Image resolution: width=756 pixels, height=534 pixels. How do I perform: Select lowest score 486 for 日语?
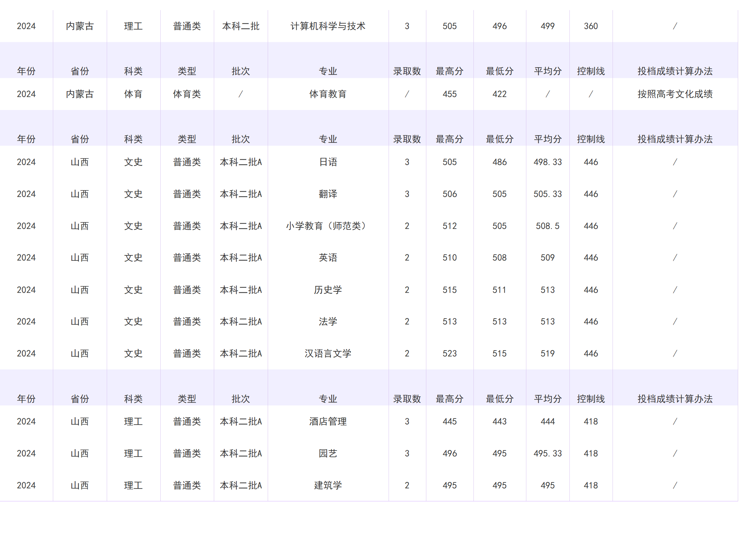point(499,162)
